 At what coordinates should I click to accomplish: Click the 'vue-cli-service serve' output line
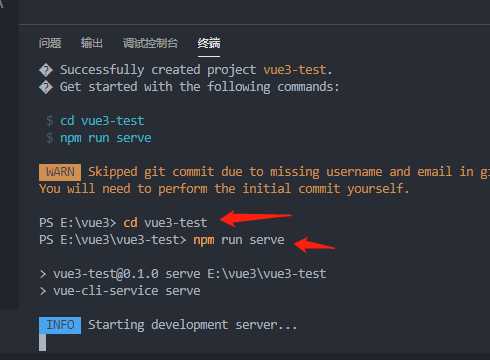coord(127,291)
